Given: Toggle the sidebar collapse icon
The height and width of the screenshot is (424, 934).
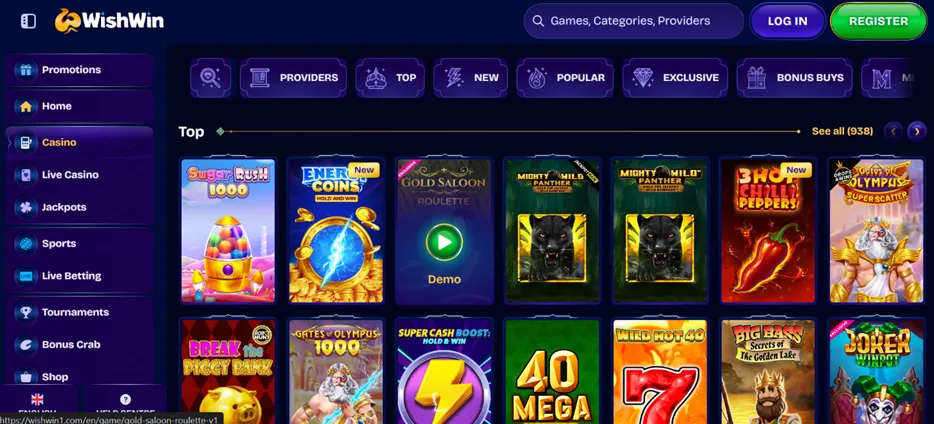Looking at the screenshot, I should [28, 21].
